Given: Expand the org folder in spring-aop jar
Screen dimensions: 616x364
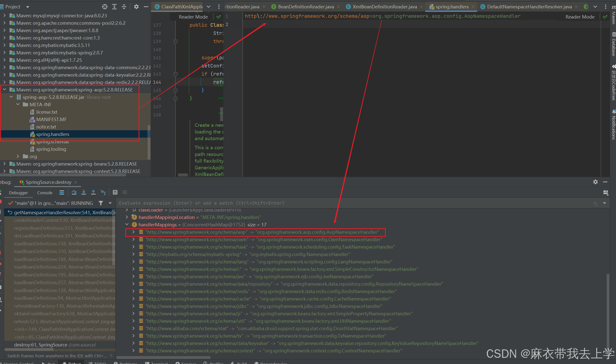Looking at the screenshot, I should click(x=18, y=156).
